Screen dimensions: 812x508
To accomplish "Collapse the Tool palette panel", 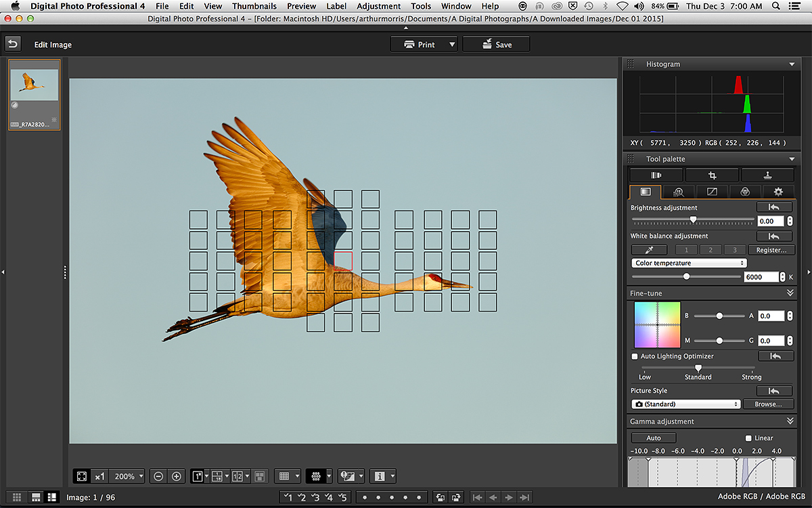I will [791, 159].
